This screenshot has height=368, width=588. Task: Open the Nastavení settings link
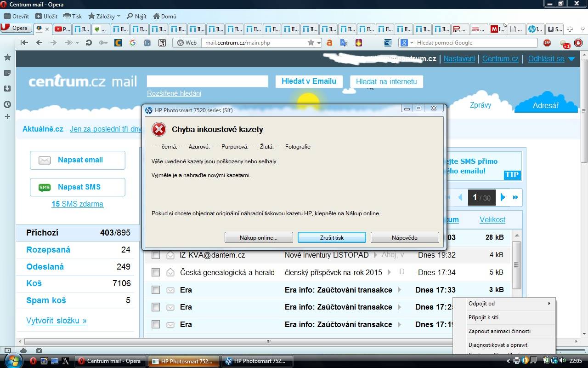click(x=459, y=59)
